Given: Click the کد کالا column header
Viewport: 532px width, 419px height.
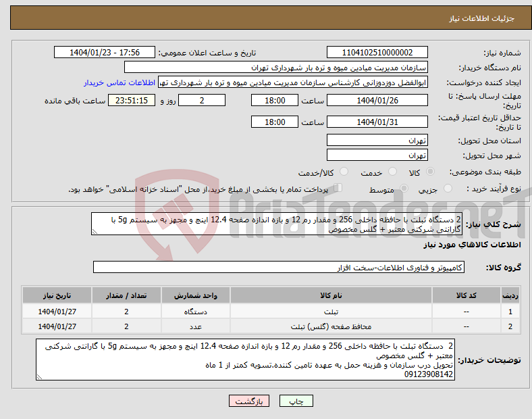Looking at the screenshot, I should coord(467,295).
